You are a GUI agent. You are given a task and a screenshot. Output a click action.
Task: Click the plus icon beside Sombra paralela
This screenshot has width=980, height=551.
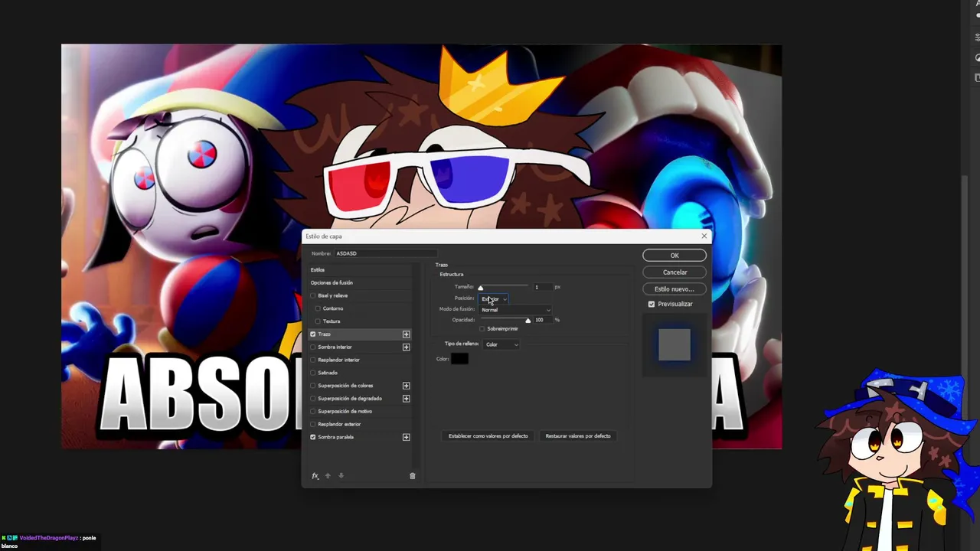(406, 437)
